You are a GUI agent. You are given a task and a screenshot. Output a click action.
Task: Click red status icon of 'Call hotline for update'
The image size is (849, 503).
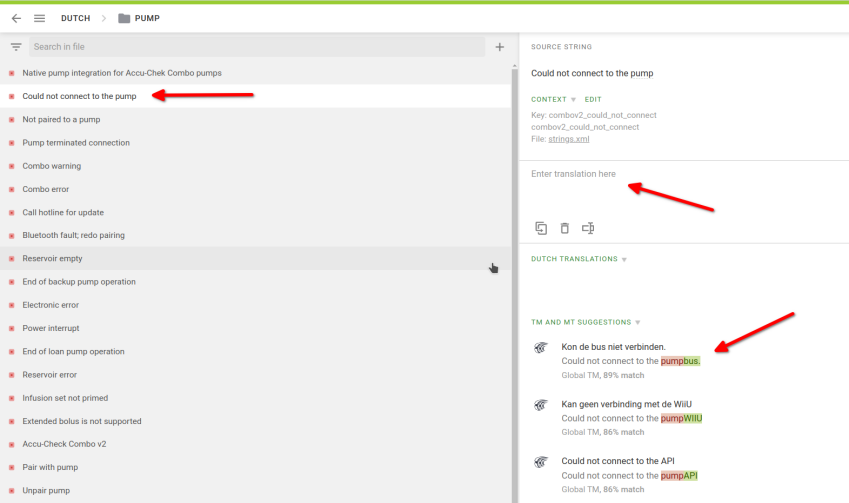[x=11, y=213]
